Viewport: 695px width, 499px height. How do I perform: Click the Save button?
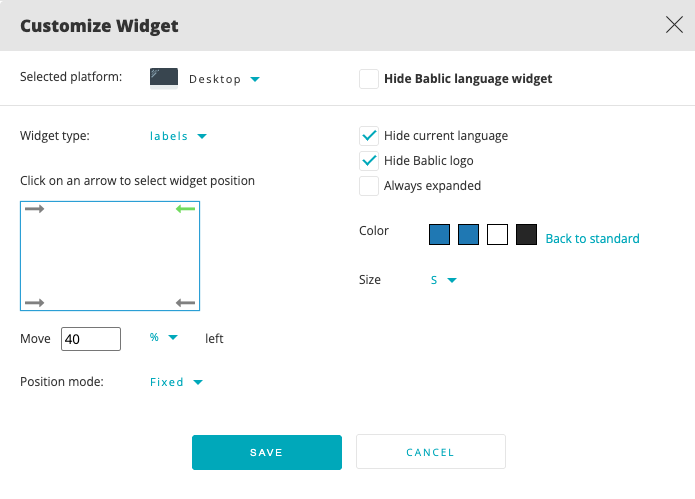click(x=267, y=452)
